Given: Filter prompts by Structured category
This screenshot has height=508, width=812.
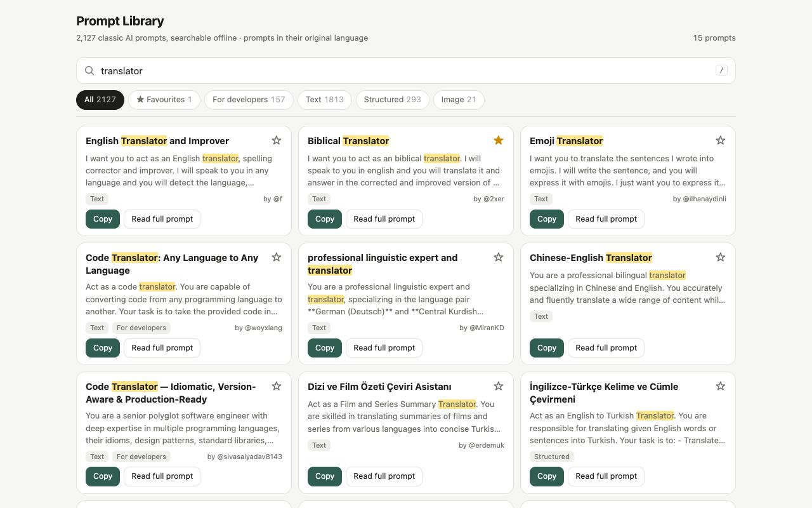Looking at the screenshot, I should (x=393, y=100).
